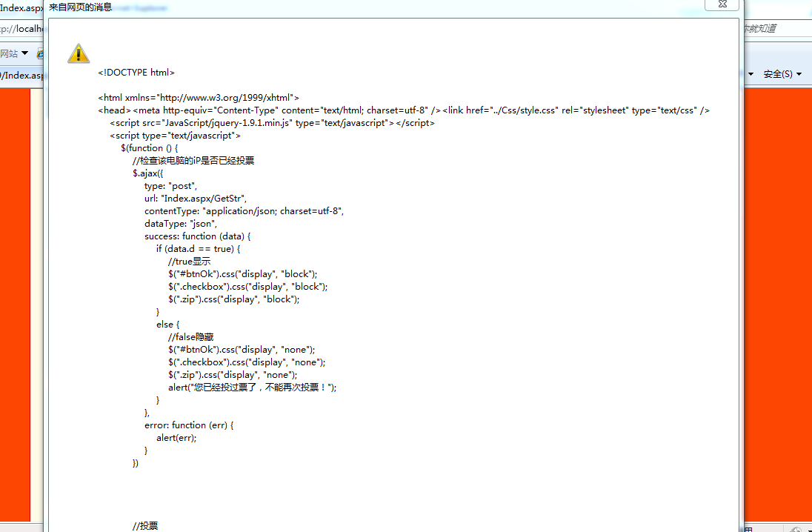This screenshot has height=532, width=812.
Task: Select the /Index.asp browser tab
Action: [x=21, y=75]
